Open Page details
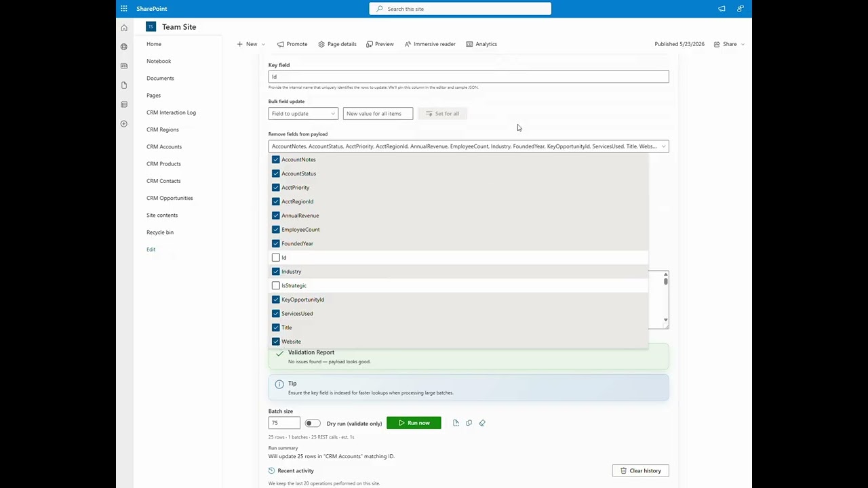The image size is (868, 488). click(x=337, y=44)
